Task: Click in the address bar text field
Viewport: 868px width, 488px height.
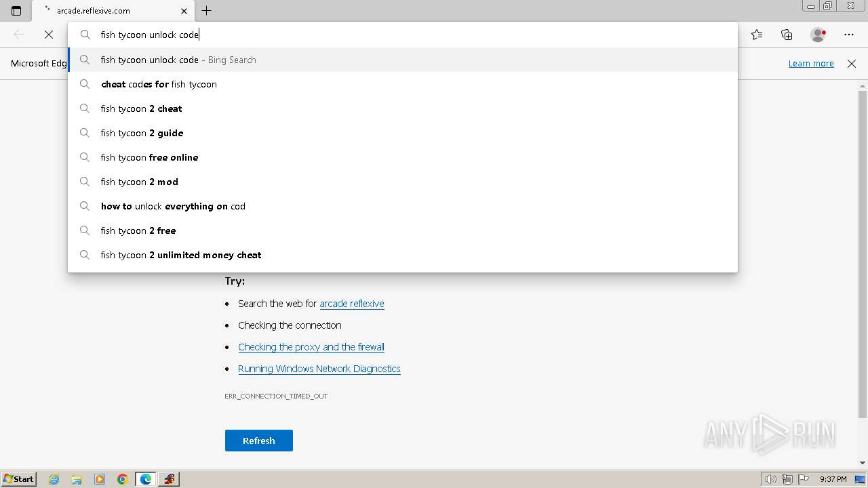Action: coord(403,35)
